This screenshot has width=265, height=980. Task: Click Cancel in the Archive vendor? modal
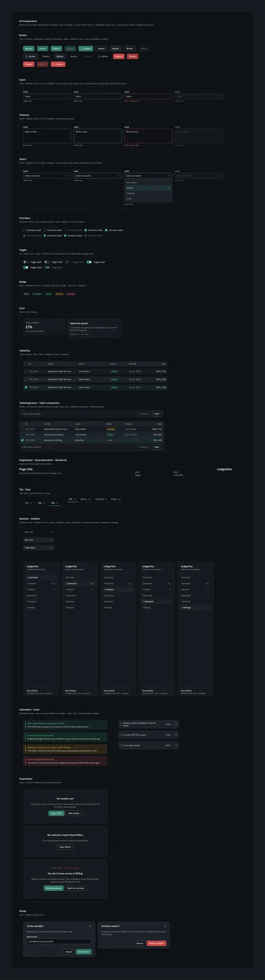point(140,943)
